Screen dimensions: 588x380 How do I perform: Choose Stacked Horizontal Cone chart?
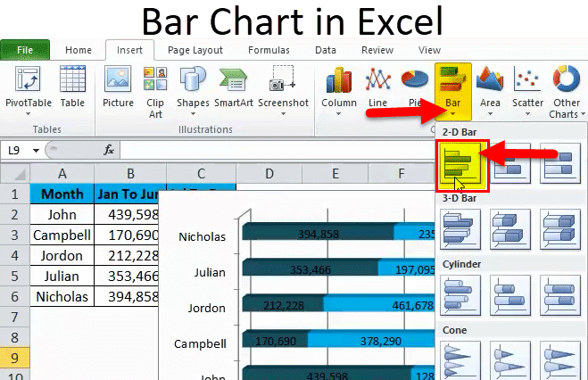point(510,360)
